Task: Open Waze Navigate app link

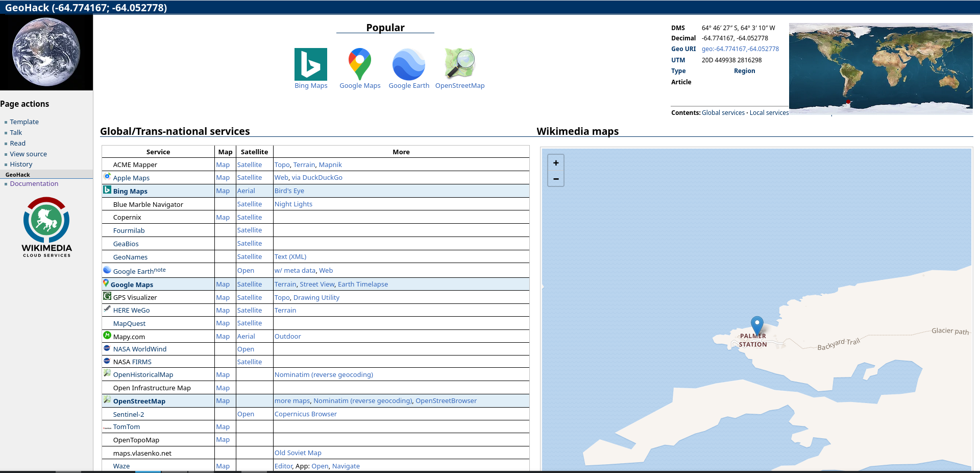Action: tap(346, 466)
